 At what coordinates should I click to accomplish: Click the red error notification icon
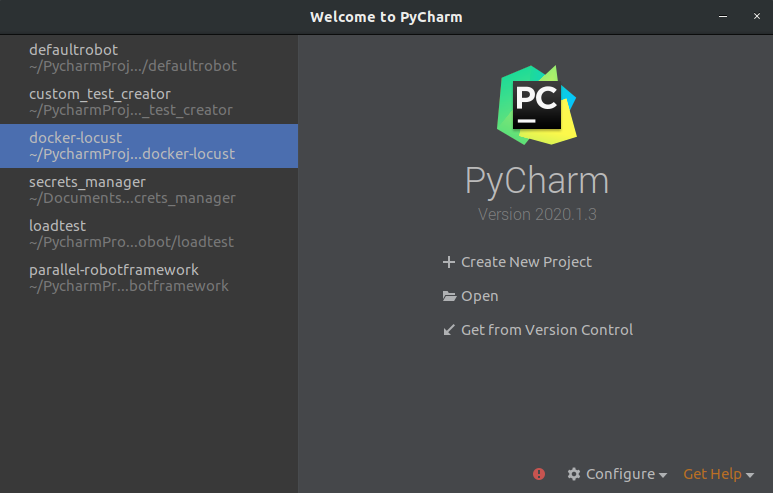point(539,474)
